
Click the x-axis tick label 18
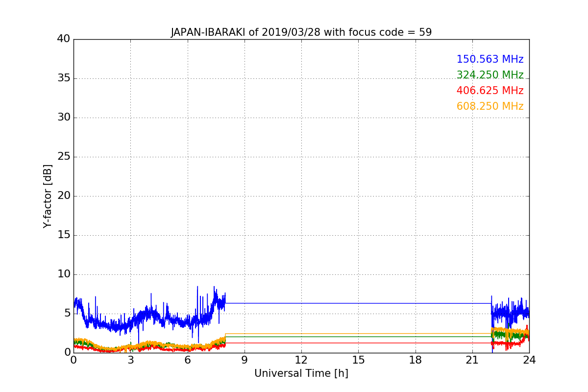point(416,360)
